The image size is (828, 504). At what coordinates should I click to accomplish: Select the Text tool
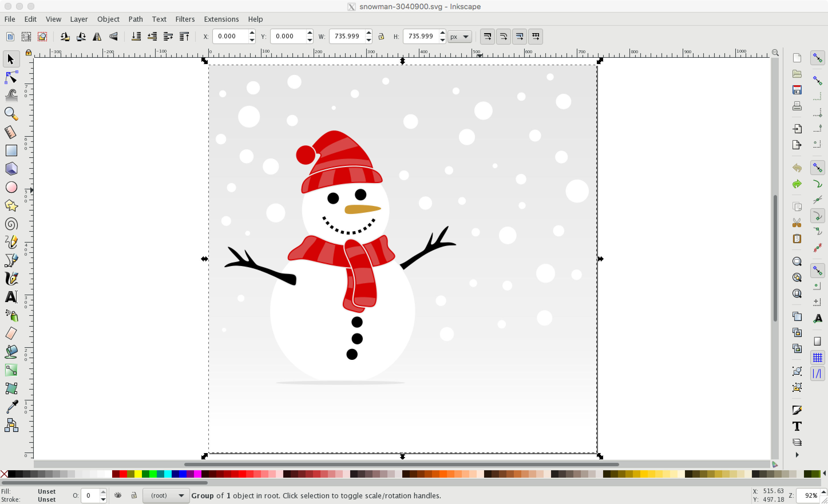click(x=11, y=297)
